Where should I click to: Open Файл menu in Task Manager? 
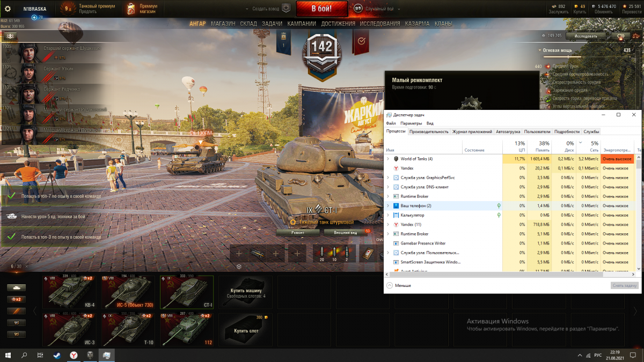point(391,123)
